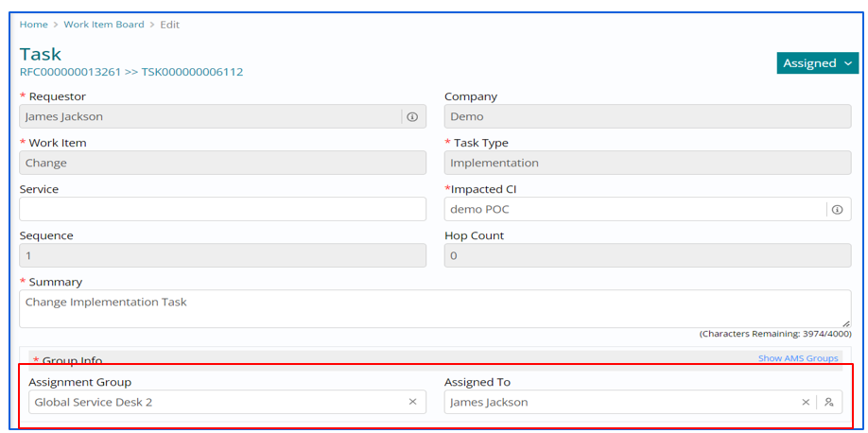The height and width of the screenshot is (433, 868).
Task: Click the Show AMS Groups link
Action: pyautogui.click(x=798, y=359)
